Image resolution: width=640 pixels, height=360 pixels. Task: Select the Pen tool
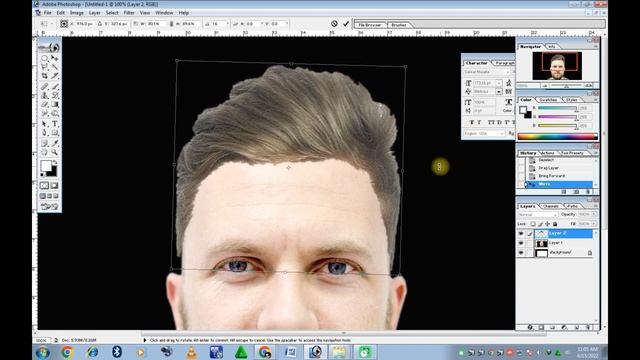pos(44,133)
